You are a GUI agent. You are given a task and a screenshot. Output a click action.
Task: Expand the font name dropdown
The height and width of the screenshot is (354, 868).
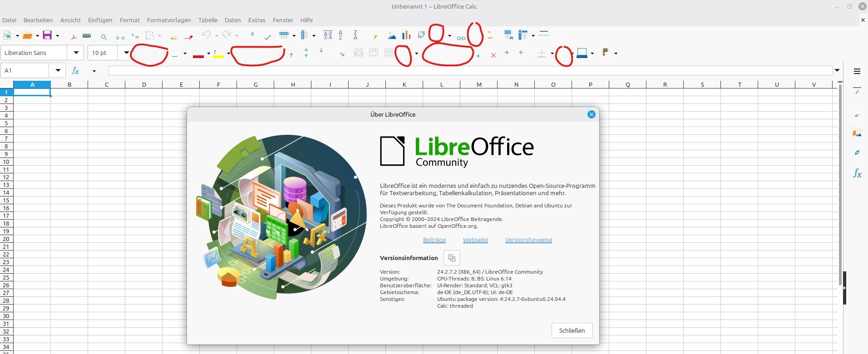coord(76,53)
